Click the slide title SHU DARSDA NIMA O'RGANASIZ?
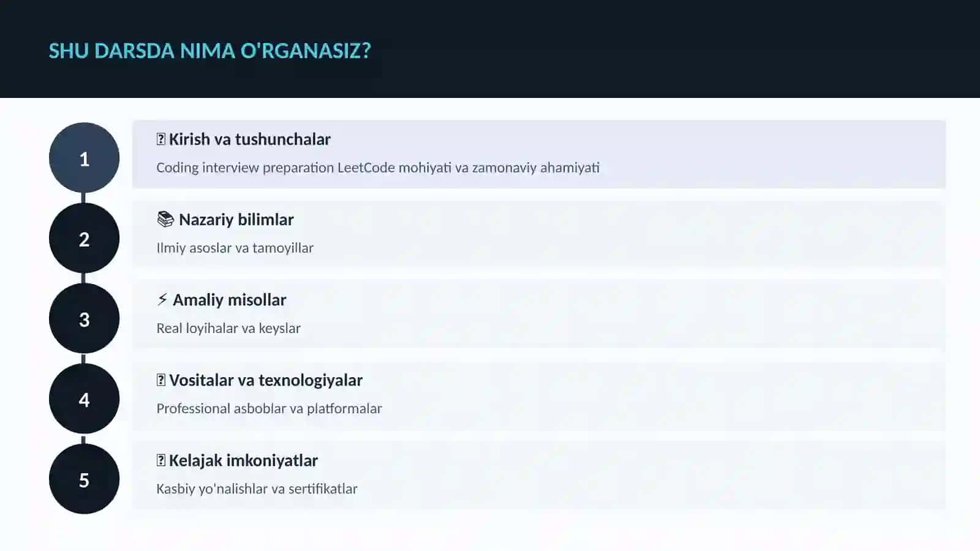 [x=210, y=50]
